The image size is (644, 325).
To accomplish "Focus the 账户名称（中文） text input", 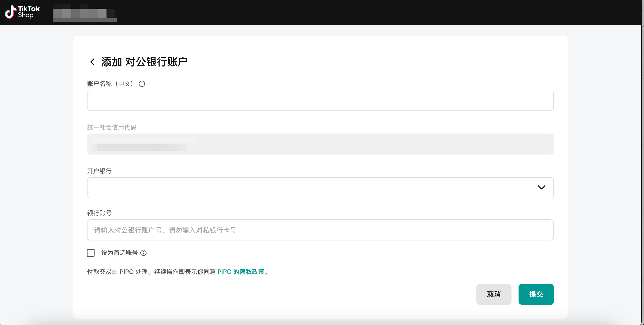I will click(x=320, y=100).
